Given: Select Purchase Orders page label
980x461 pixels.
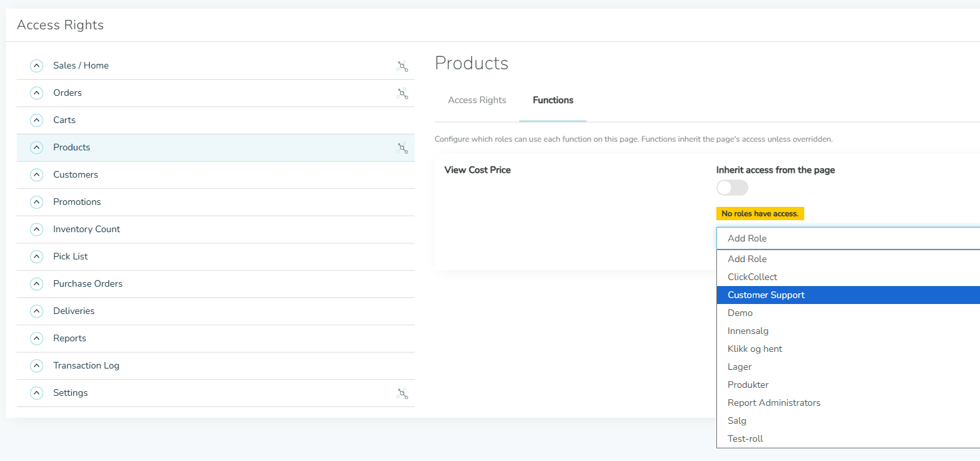Looking at the screenshot, I should pyautogui.click(x=88, y=284).
